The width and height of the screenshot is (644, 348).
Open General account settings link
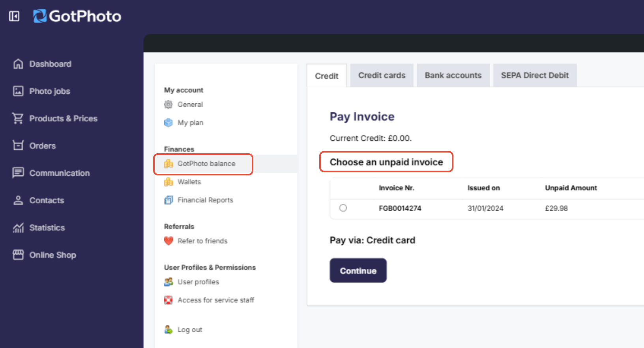pos(190,104)
